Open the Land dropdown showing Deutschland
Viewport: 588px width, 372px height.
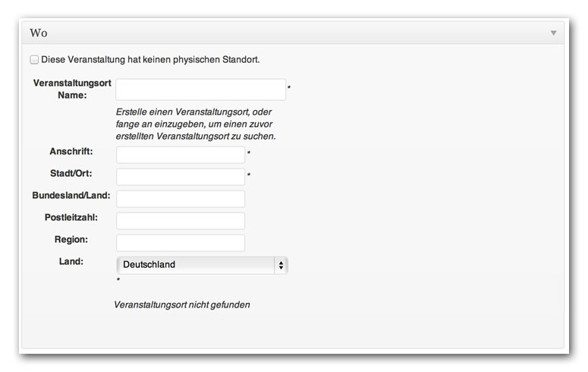pos(202,265)
